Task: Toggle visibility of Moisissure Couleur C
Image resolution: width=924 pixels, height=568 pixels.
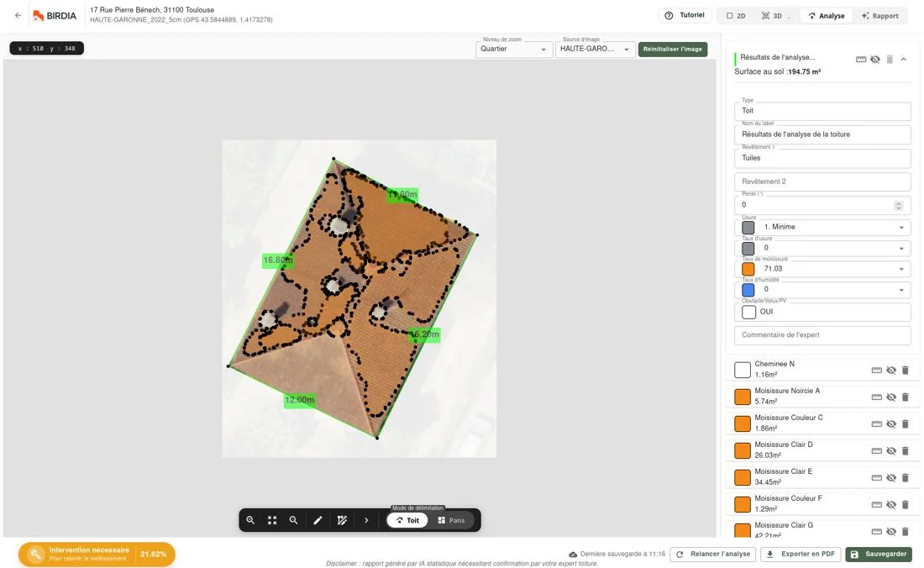Action: tap(891, 423)
